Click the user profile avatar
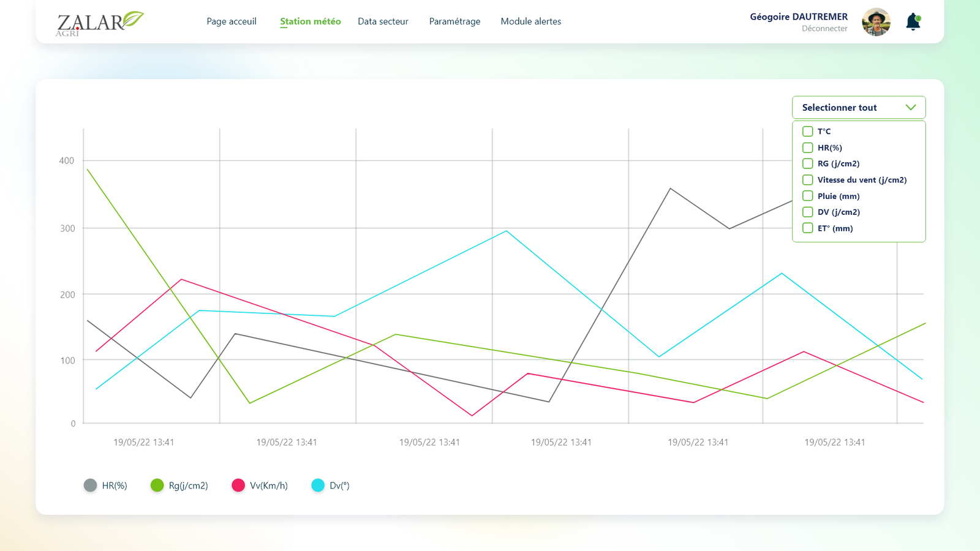This screenshot has height=551, width=980. coord(876,22)
